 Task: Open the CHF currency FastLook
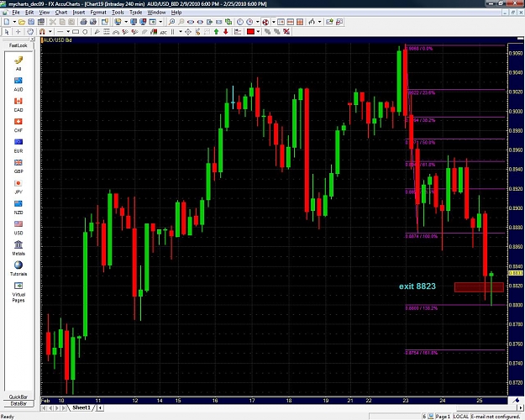[18, 125]
